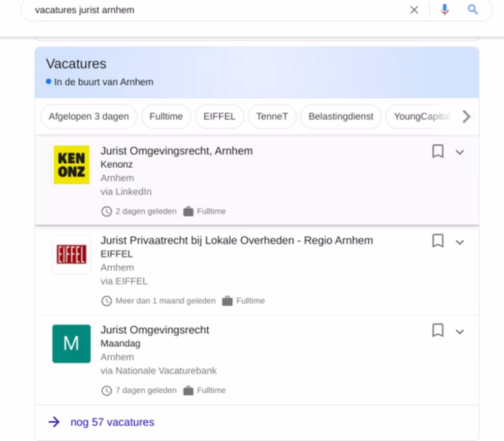Click the green Maandag M logo
504x441 pixels.
click(x=71, y=344)
